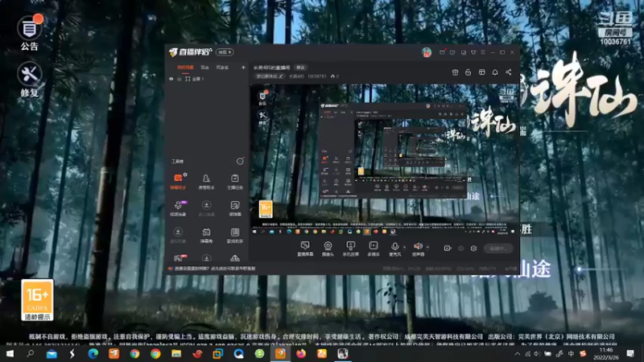
Task: Add a 多媒体 media source
Action: [x=374, y=249]
